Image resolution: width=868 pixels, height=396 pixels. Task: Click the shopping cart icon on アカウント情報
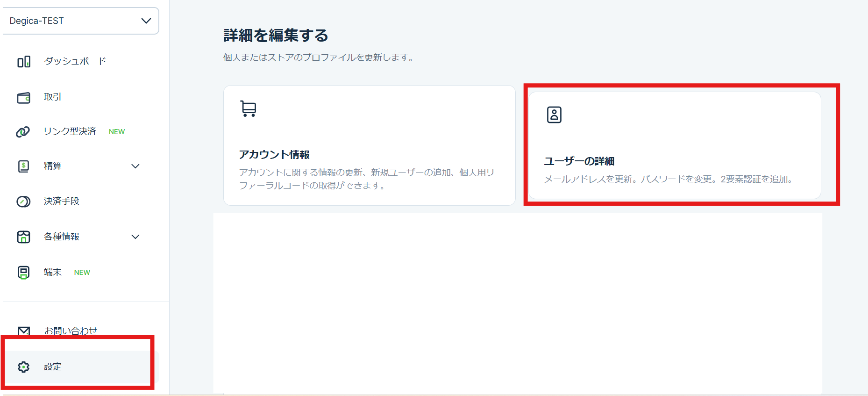click(x=248, y=108)
